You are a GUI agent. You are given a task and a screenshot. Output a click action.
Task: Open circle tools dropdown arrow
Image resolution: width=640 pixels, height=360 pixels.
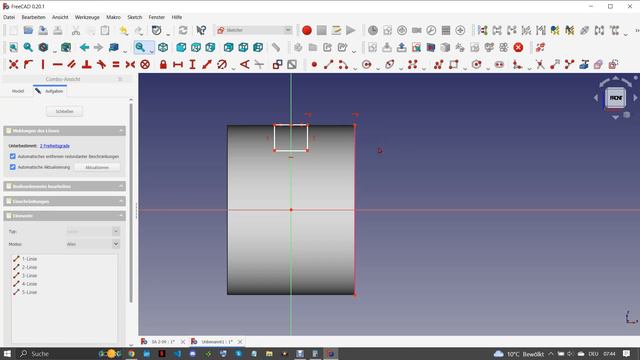coord(378,68)
